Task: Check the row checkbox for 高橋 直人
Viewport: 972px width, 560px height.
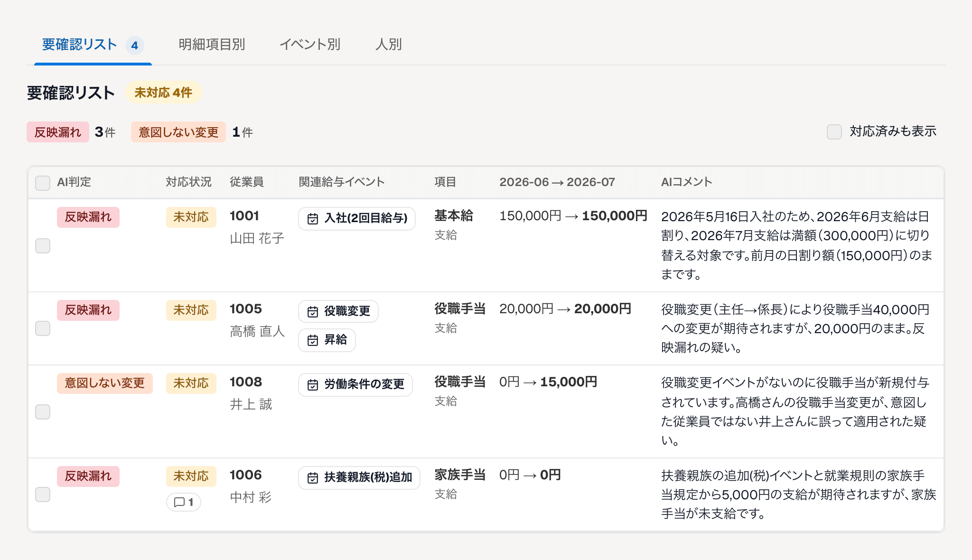Action: [x=43, y=328]
